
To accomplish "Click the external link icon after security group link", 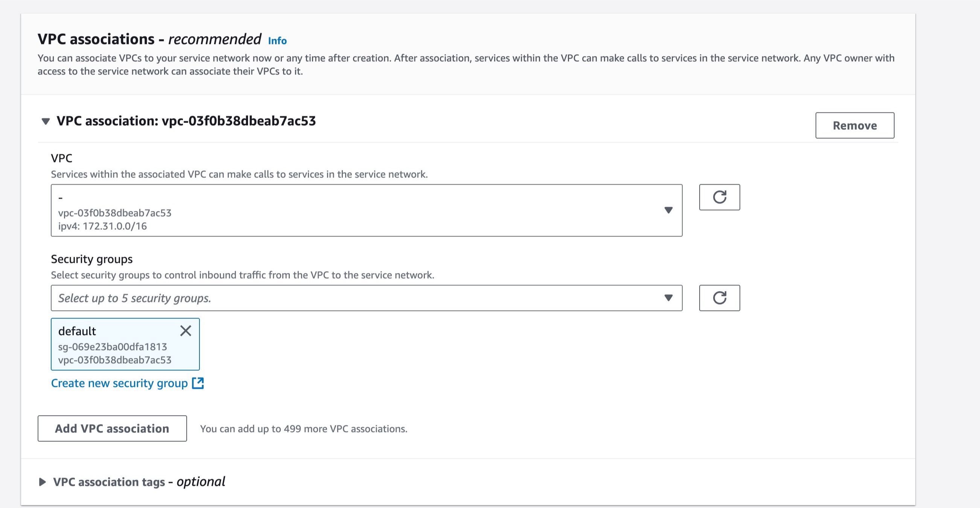I will pos(198,383).
